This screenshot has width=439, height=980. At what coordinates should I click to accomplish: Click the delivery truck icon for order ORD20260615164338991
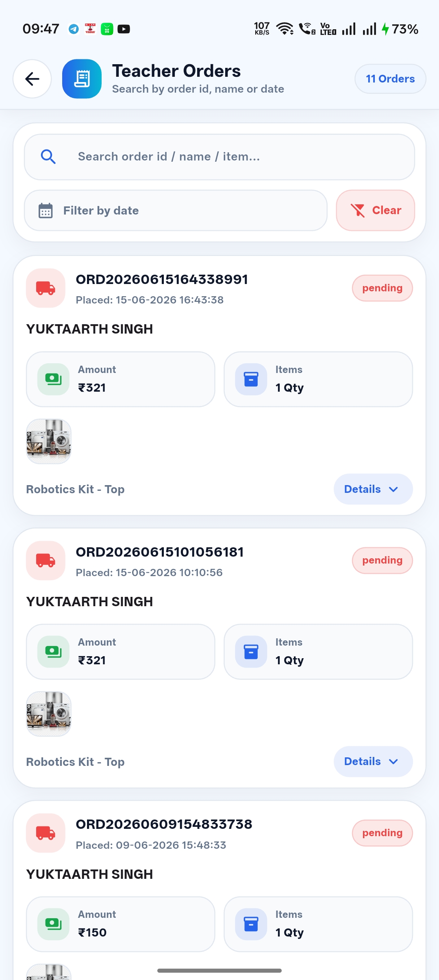tap(46, 288)
